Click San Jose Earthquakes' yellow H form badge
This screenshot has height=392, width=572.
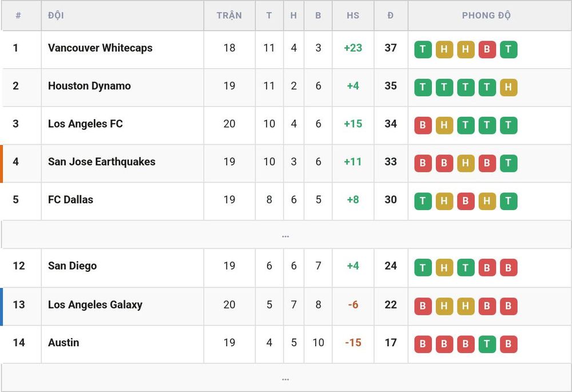tap(466, 163)
